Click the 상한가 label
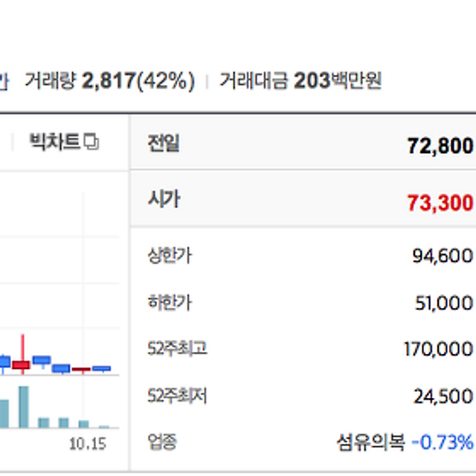 point(170,255)
